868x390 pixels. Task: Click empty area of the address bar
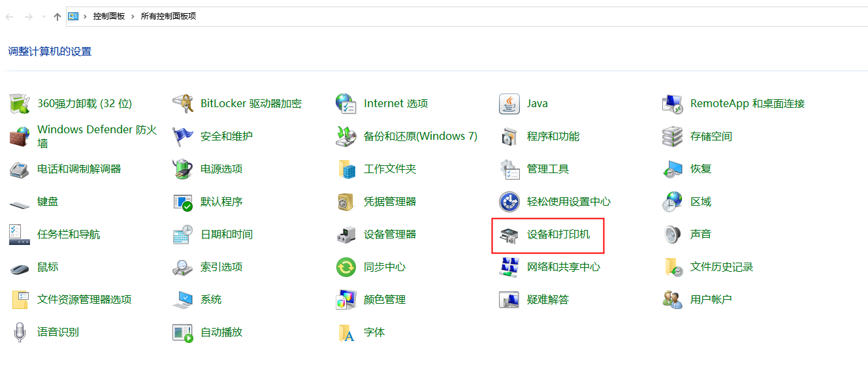coord(522,16)
